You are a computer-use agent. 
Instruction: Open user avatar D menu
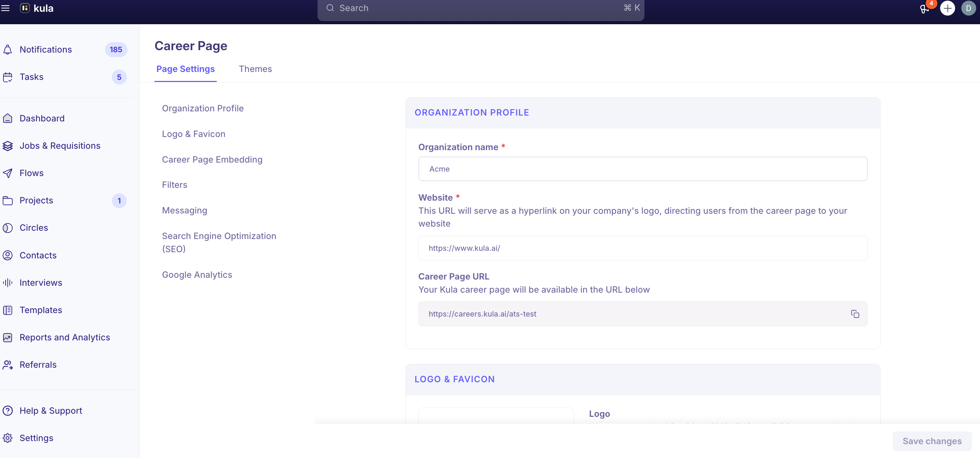coord(968,8)
